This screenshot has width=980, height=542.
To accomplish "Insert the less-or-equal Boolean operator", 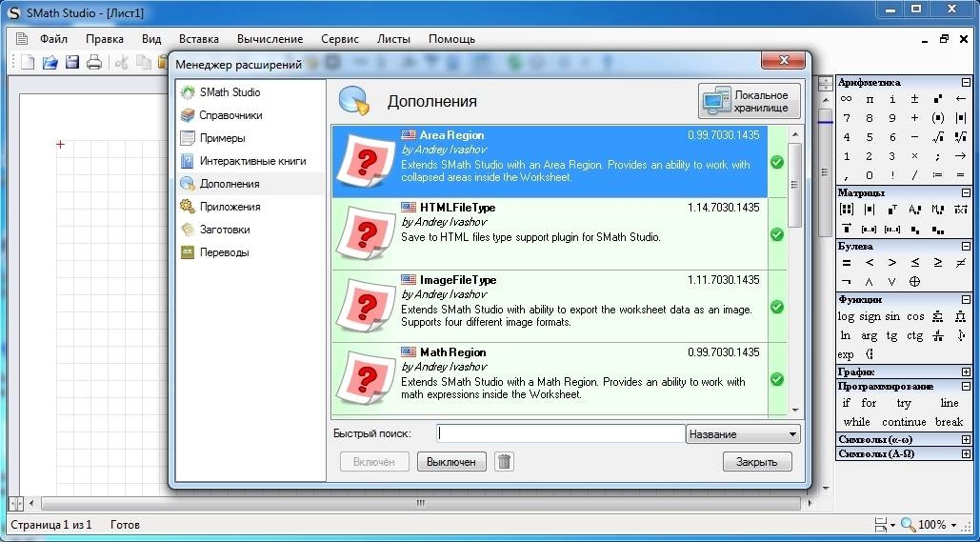I will tap(915, 263).
